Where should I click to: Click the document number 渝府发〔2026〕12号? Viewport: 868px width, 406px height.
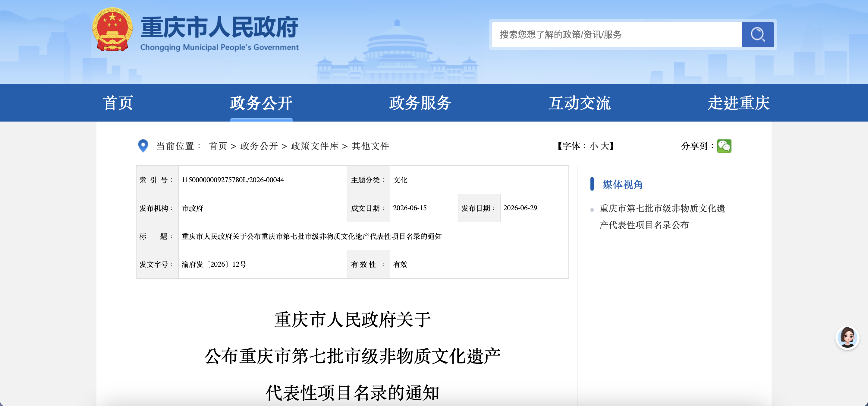point(214,264)
